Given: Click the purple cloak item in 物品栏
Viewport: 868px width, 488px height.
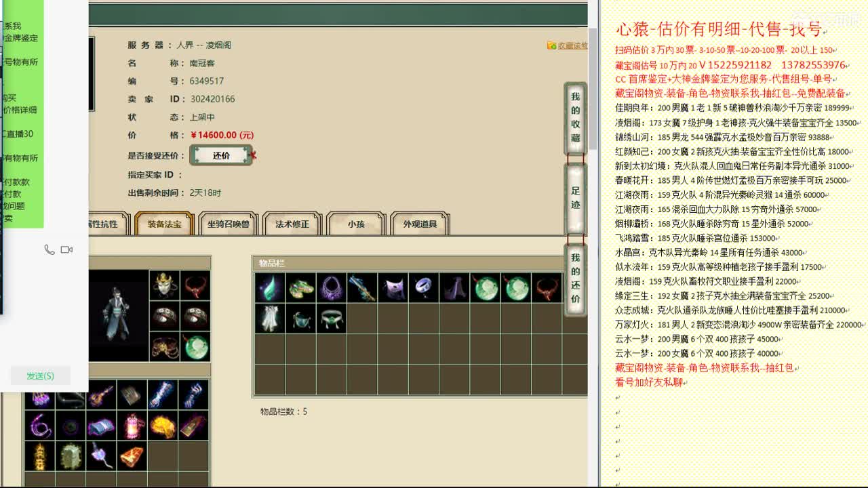Looking at the screenshot, I should pos(393,288).
